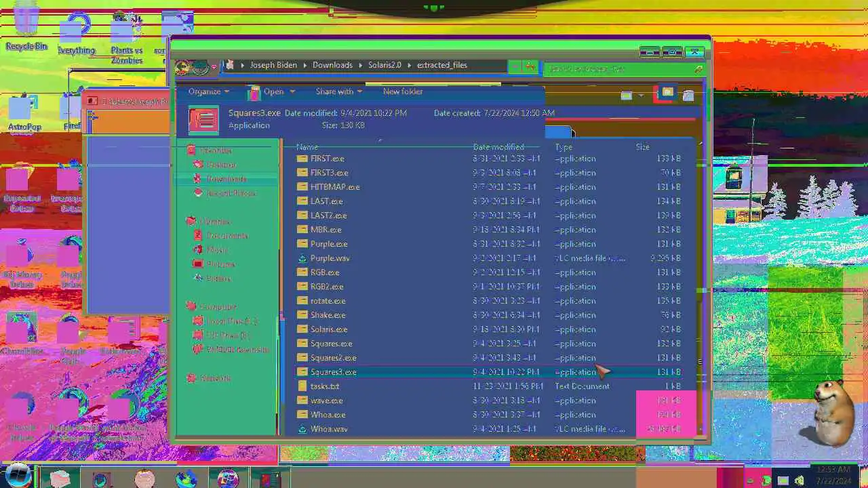Screen dimensions: 868x488
Task: Select Recent Places in navigation pane
Action: 224,193
